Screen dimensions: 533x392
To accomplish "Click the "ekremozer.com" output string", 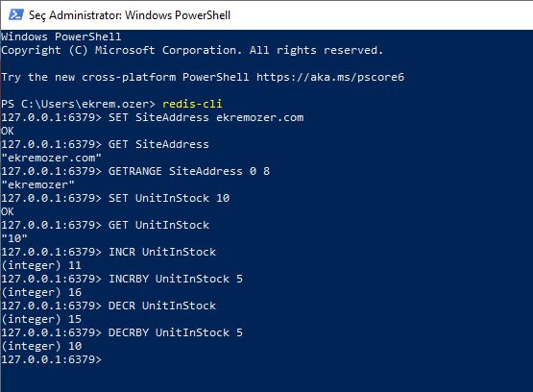I will tap(51, 158).
